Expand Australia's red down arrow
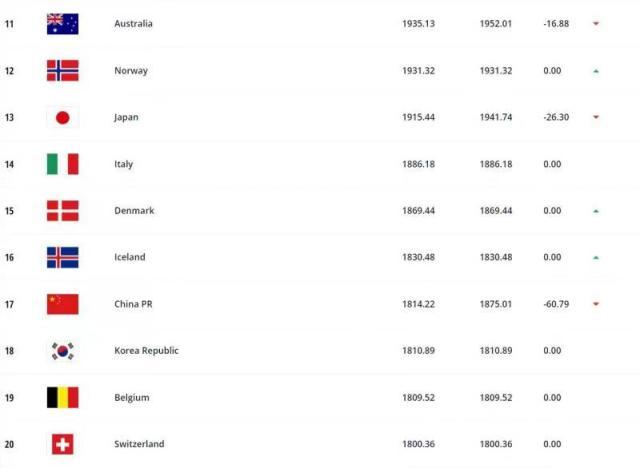This screenshot has height=468, width=640. (596, 24)
